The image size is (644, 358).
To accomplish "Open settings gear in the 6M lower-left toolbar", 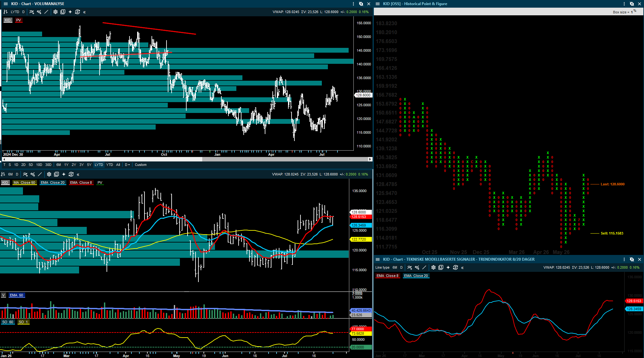I will click(49, 174).
